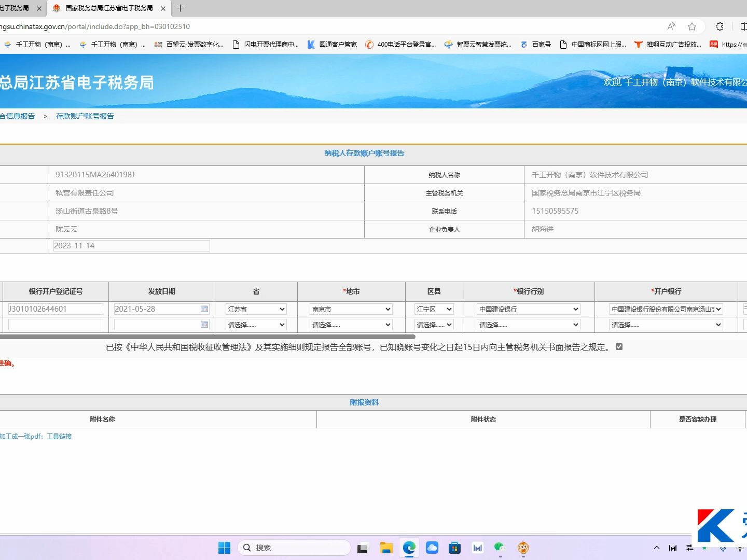Open the 南京市 city dropdown

coord(351,309)
